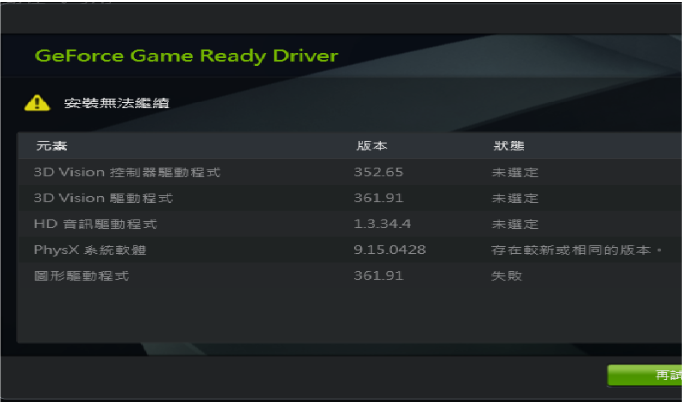Viewport: 683px width, 402px height.
Task: Click the 元素 column header
Action: (x=52, y=146)
